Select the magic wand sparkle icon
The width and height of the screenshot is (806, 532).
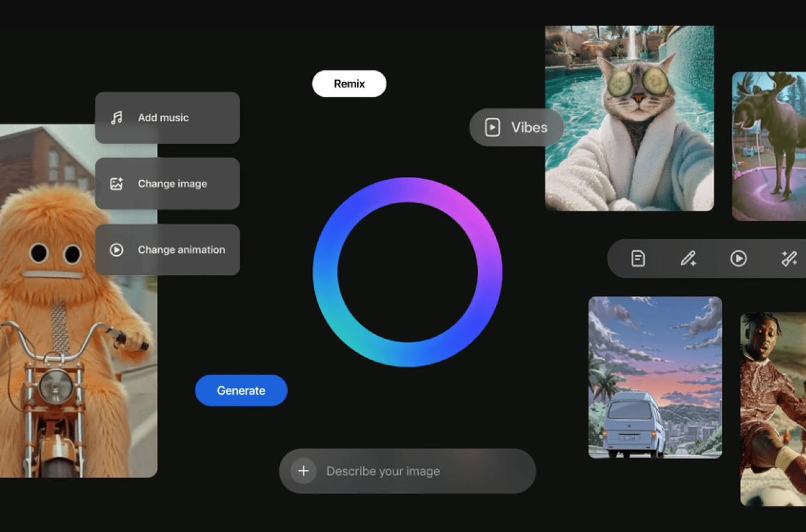click(789, 259)
